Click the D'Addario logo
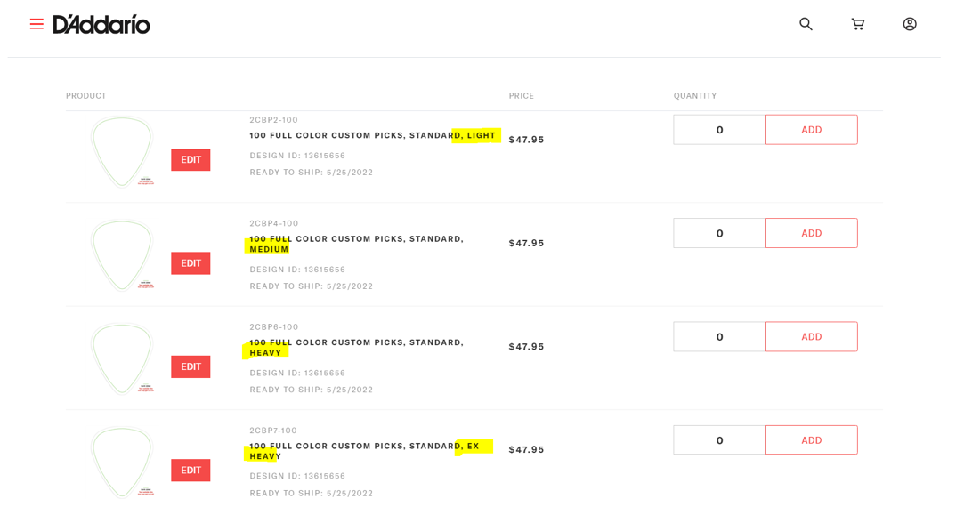 coord(101,25)
